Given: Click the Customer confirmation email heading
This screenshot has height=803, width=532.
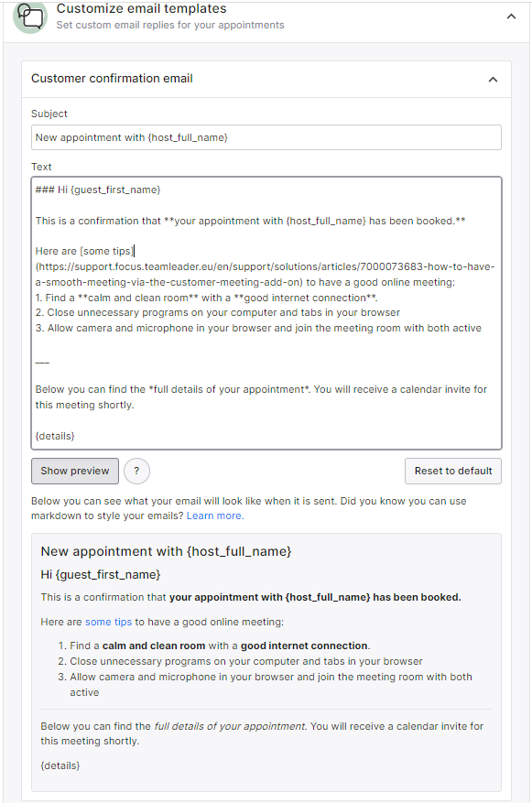Looking at the screenshot, I should [112, 79].
